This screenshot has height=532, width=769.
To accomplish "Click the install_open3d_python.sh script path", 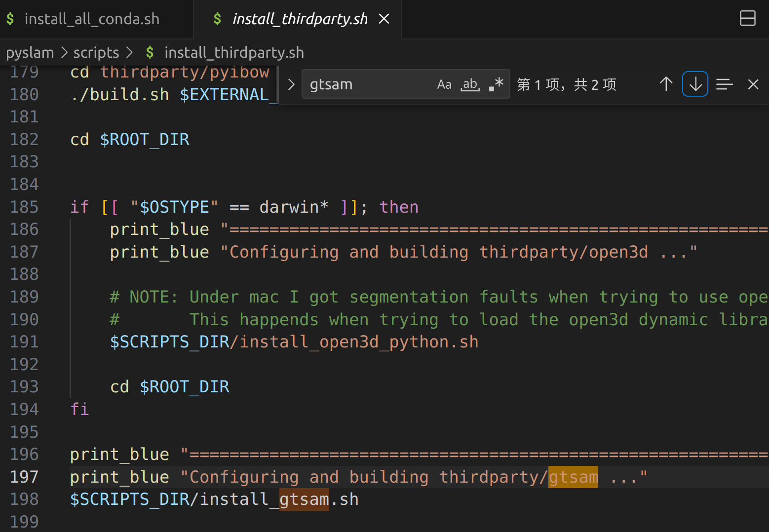I will (294, 342).
